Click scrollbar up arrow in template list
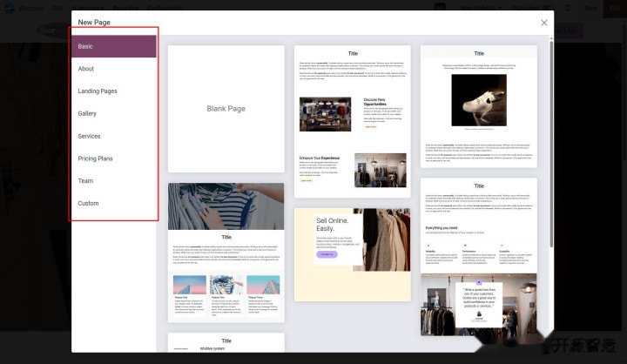This screenshot has width=627, height=364. pyautogui.click(x=551, y=38)
